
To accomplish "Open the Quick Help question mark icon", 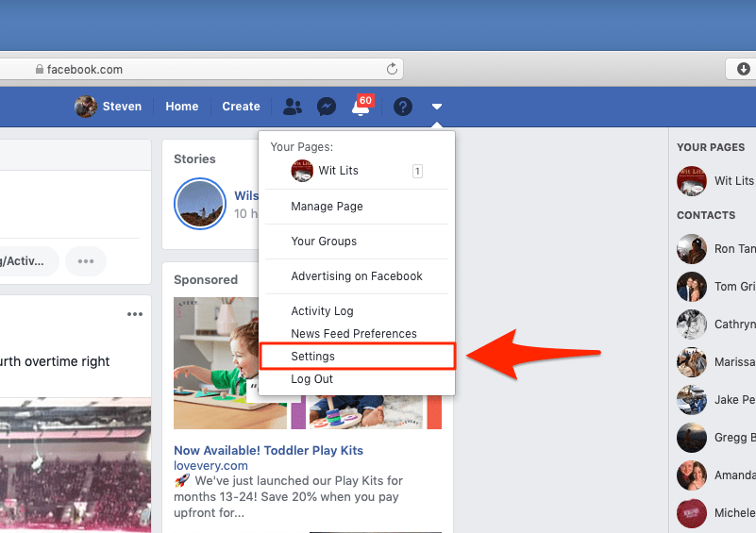I will 403,107.
